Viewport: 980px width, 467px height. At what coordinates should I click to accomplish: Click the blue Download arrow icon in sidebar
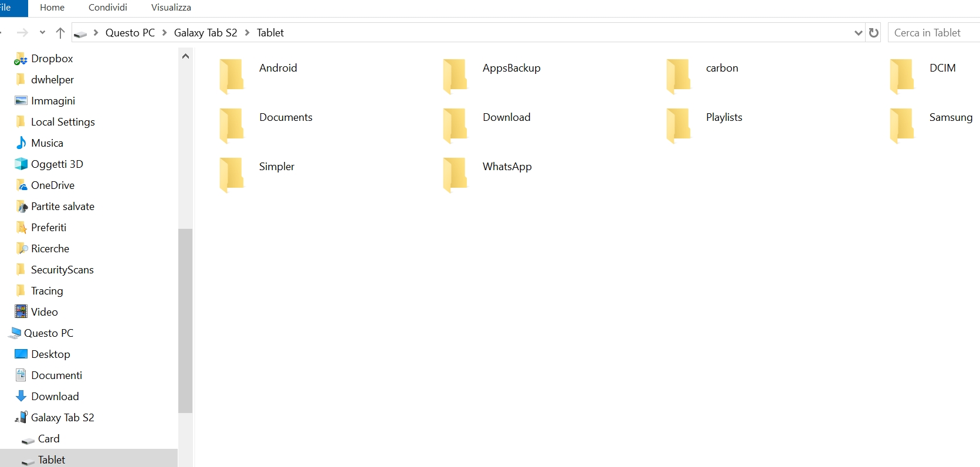click(x=21, y=396)
